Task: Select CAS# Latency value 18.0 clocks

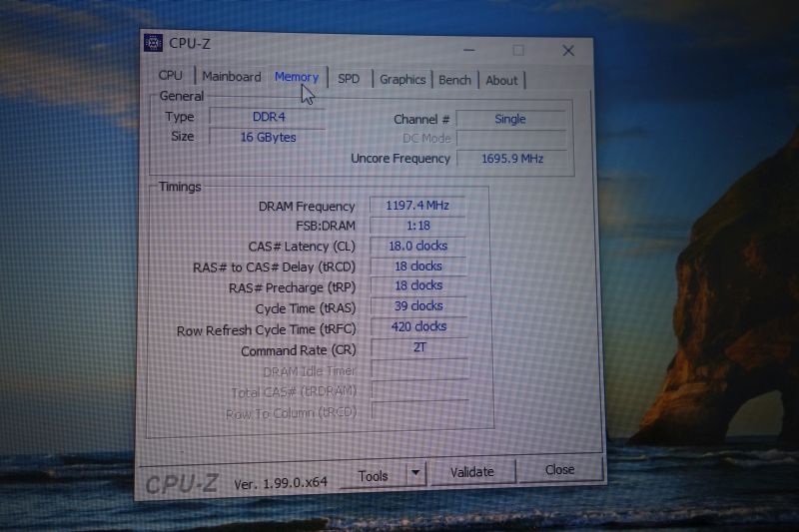Action: tap(417, 246)
